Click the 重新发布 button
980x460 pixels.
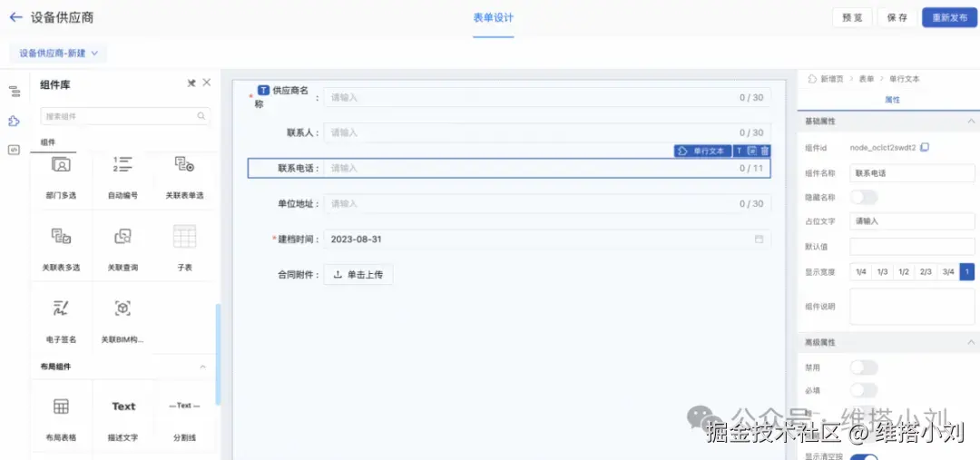(949, 17)
